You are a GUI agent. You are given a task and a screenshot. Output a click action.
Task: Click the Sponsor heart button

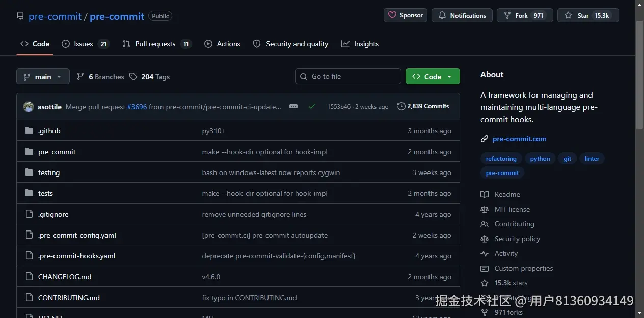click(406, 15)
